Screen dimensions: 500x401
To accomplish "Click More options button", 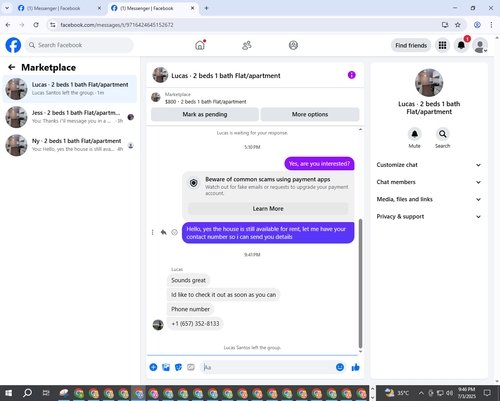I will (x=310, y=114).
